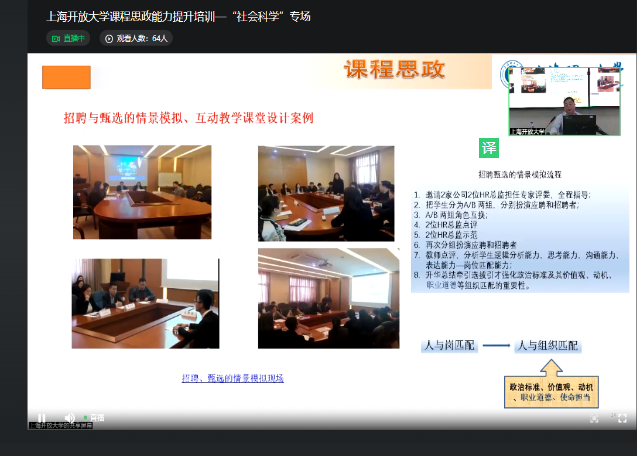Screen dimensions: 637x456
Task: Click the 课程思政 slide title banner
Action: (395, 70)
